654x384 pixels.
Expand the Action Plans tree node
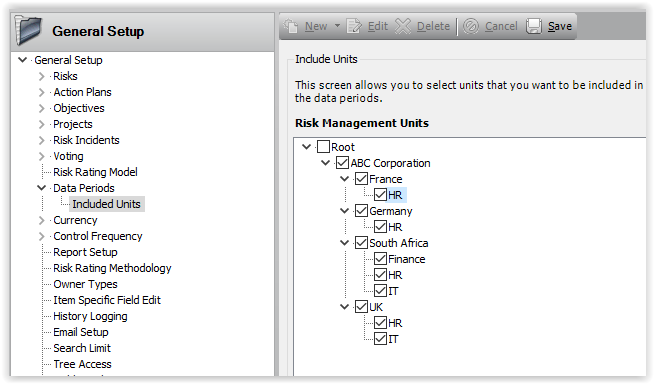tap(41, 92)
